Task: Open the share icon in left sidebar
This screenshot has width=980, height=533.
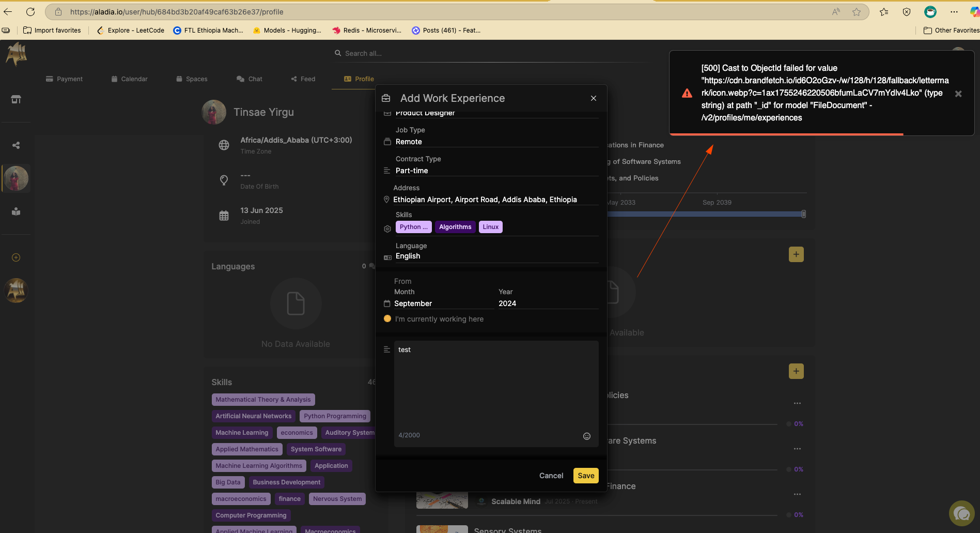Action: (16, 145)
